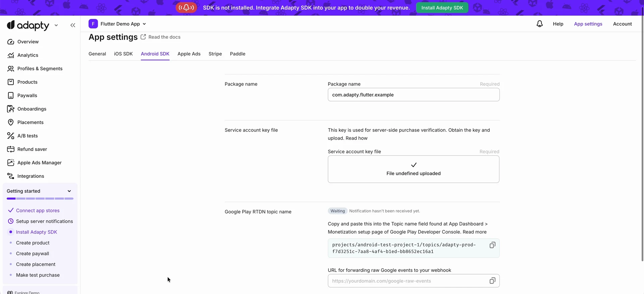This screenshot has height=294, width=644.
Task: Open the Apple Ads tab
Action: (x=189, y=54)
